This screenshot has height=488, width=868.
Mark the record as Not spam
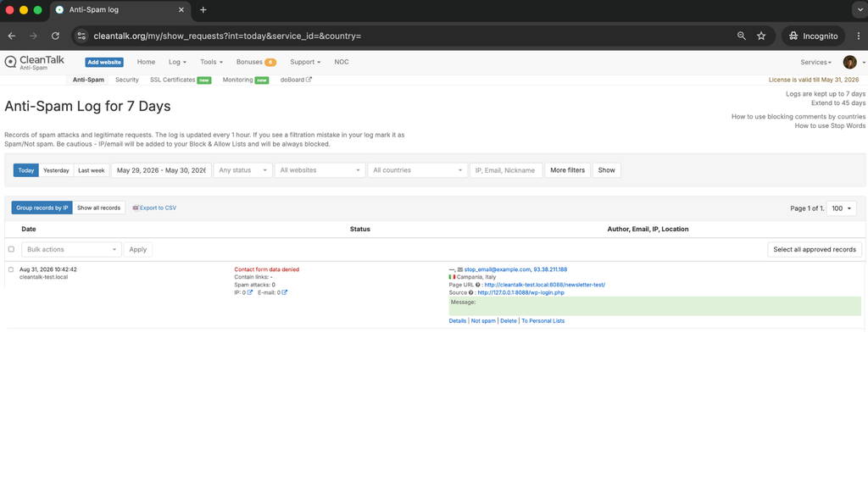pyautogui.click(x=483, y=321)
